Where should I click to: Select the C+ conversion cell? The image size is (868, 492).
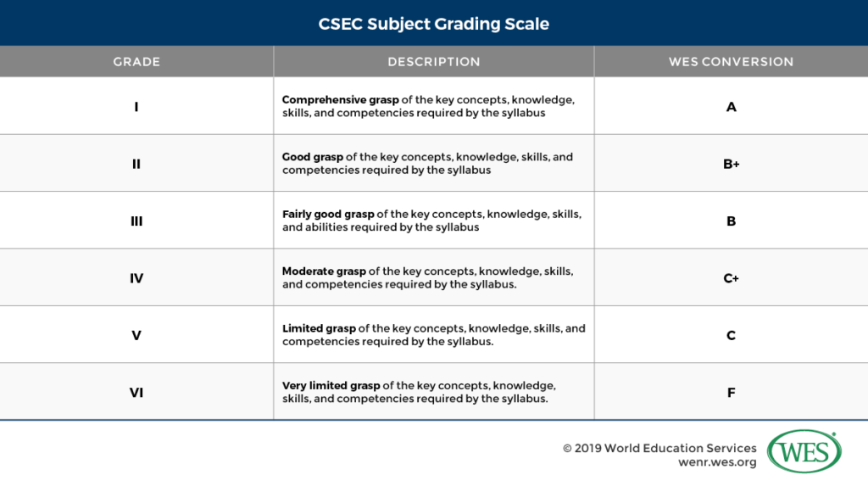click(x=731, y=278)
